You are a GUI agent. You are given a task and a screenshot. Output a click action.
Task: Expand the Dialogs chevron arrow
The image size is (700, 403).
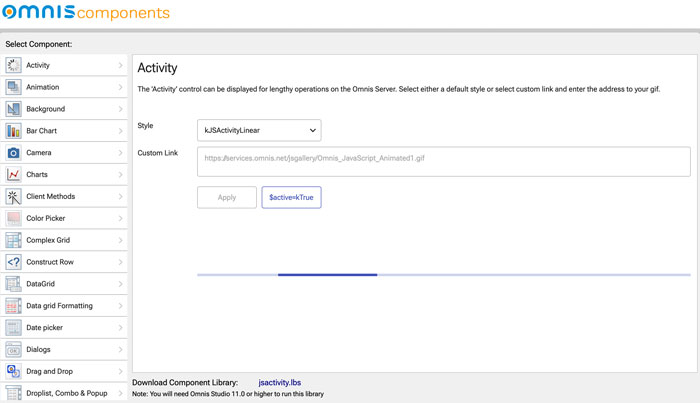(121, 349)
